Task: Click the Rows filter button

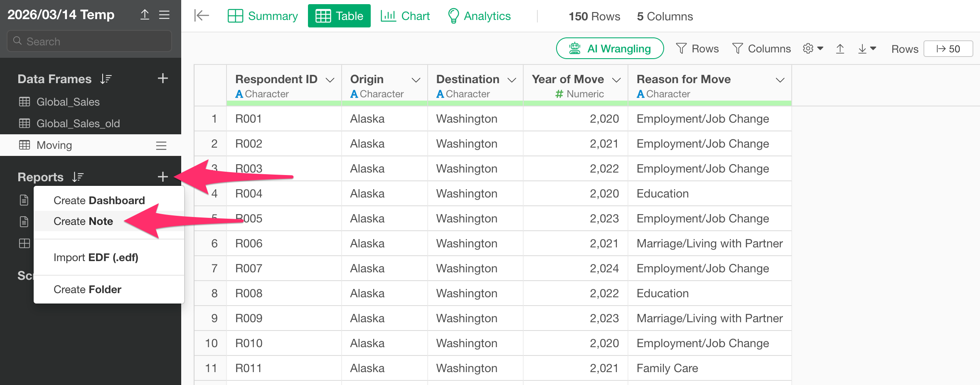Action: [x=697, y=49]
